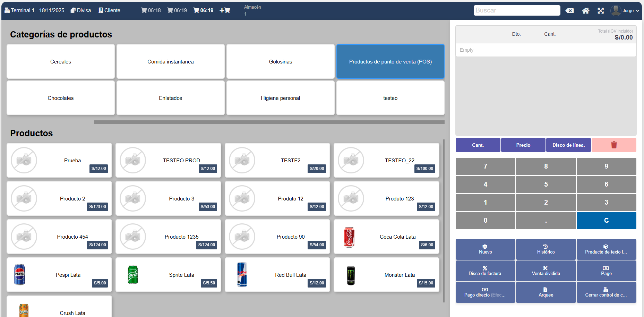The image size is (644, 317).
Task: Add TESTEO_22 product to the cart
Action: [x=386, y=160]
